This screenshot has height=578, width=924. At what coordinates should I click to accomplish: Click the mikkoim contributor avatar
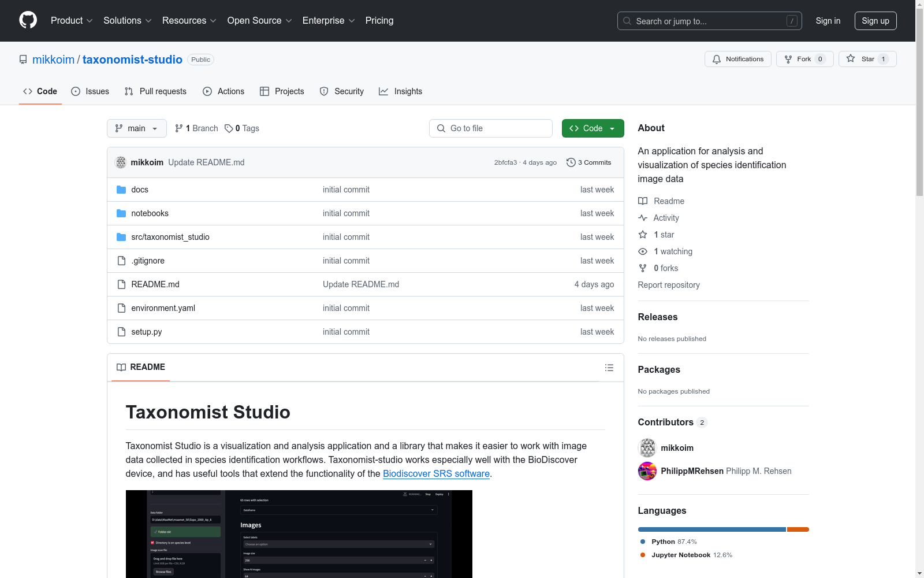pos(647,448)
